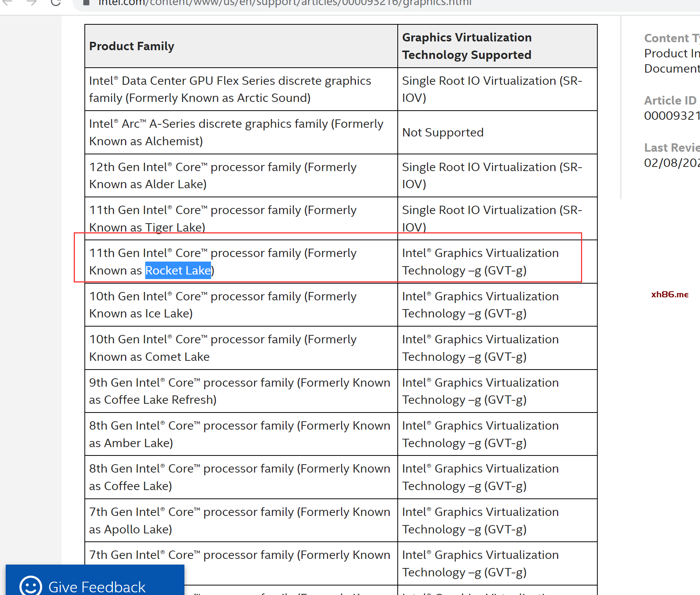Click the smiley face feedback icon

click(31, 586)
